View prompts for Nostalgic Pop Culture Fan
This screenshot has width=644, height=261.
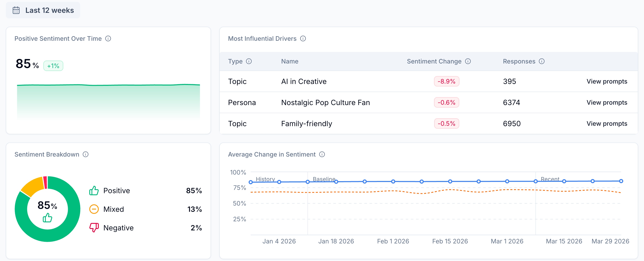tap(607, 102)
